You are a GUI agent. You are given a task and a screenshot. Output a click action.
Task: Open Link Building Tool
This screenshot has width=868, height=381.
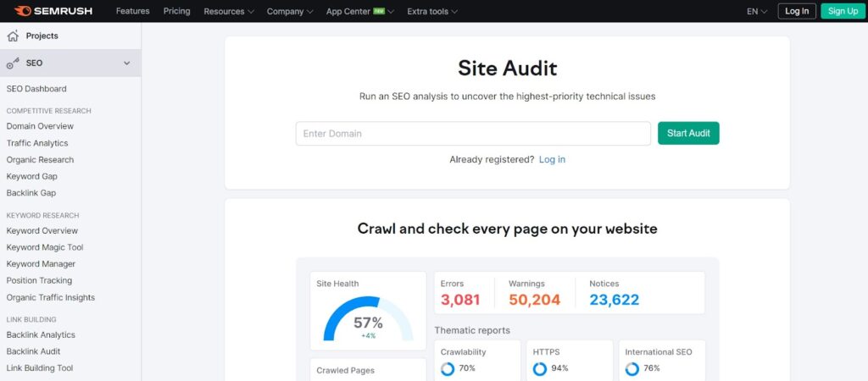click(x=39, y=367)
